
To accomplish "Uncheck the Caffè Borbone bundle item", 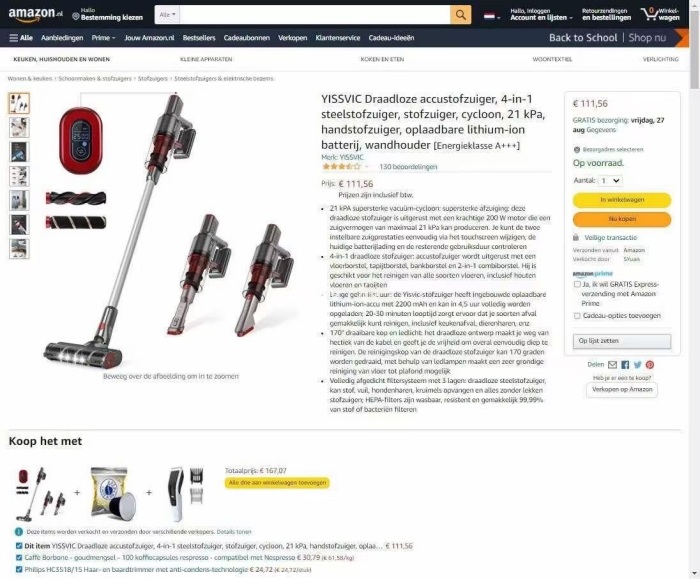I will (x=19, y=558).
